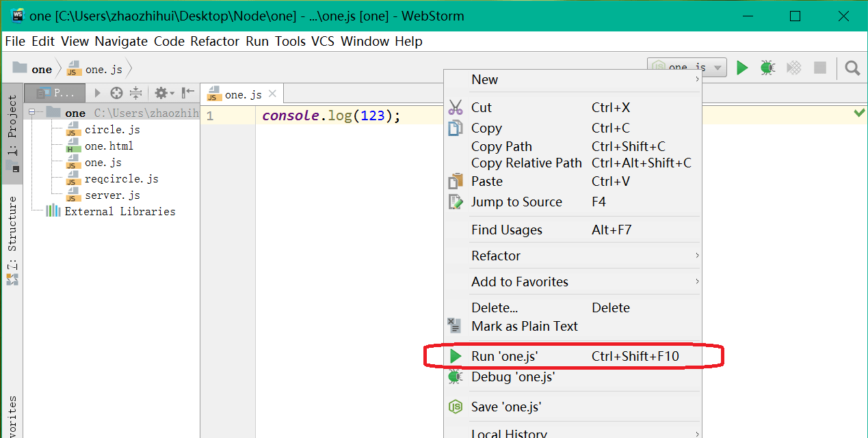Click the Stop icon in the toolbar
The width and height of the screenshot is (868, 438).
(820, 68)
